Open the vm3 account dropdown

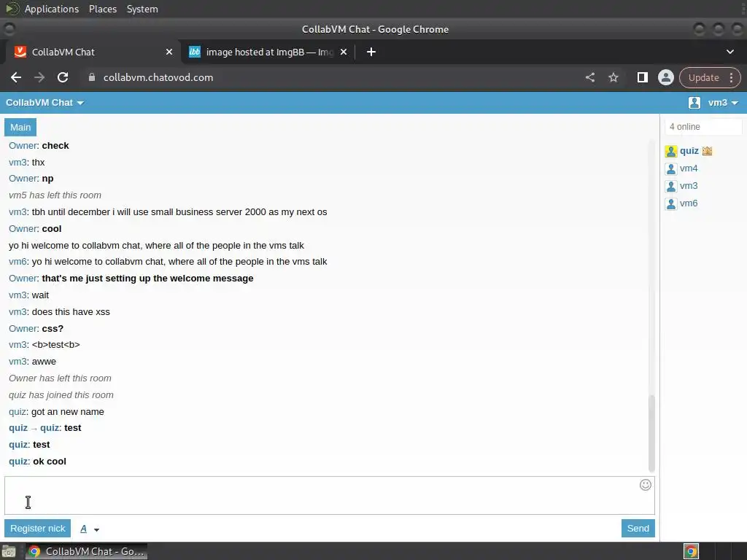(723, 103)
